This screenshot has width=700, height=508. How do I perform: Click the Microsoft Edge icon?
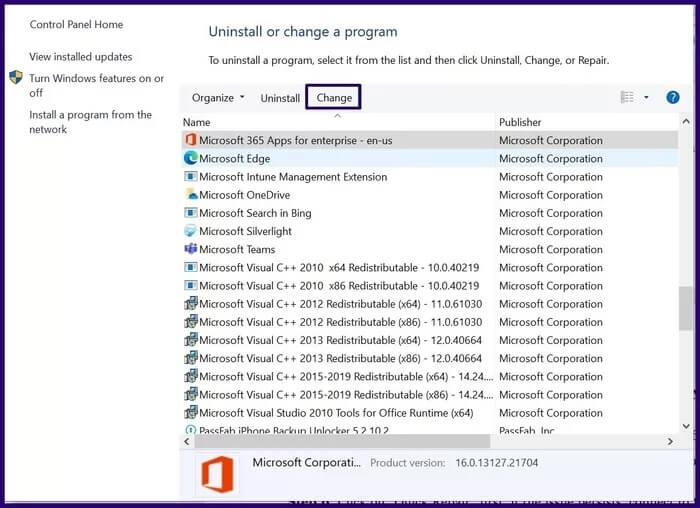[x=191, y=158]
